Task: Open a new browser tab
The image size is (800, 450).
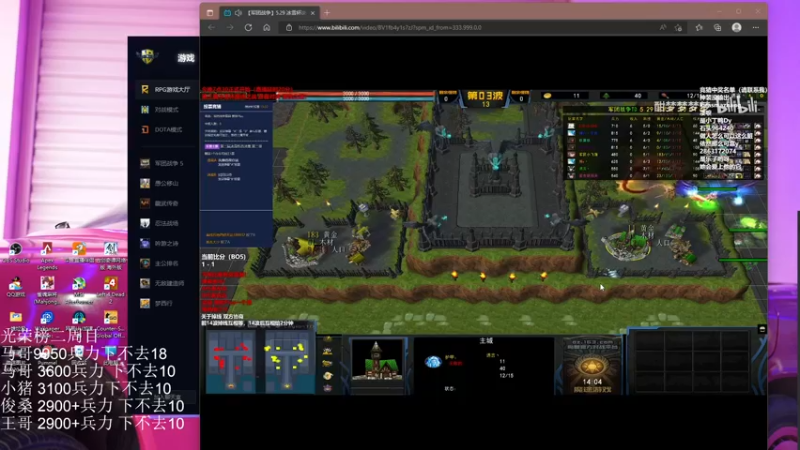Action: pos(327,13)
